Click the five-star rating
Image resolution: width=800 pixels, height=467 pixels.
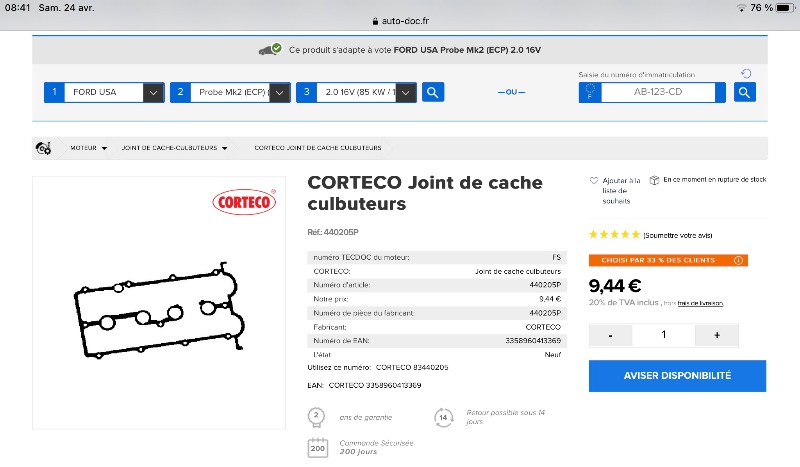point(614,235)
